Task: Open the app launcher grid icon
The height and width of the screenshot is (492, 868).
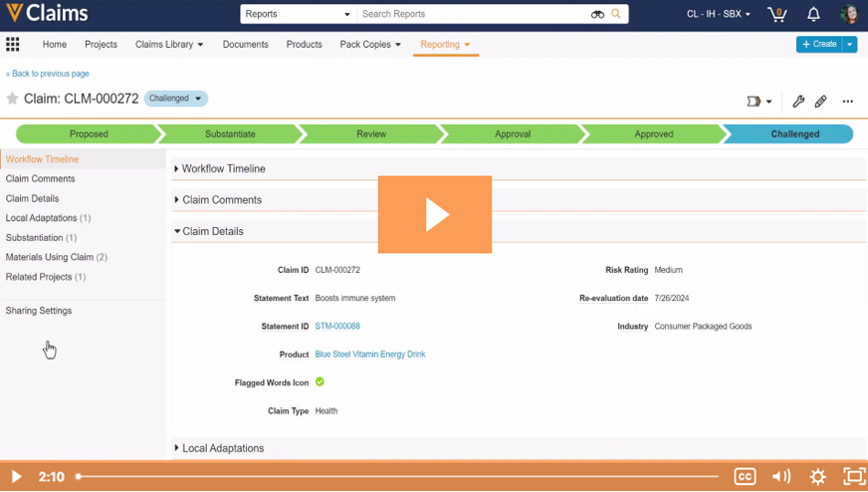Action: (x=13, y=44)
